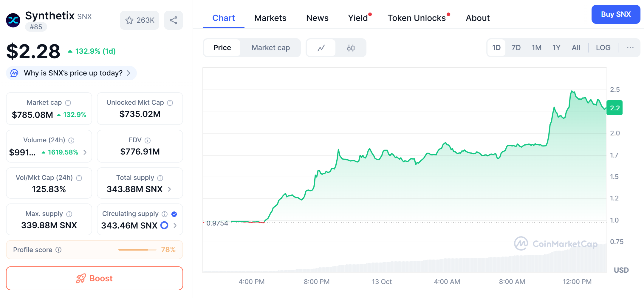Click the Boost button

click(95, 278)
